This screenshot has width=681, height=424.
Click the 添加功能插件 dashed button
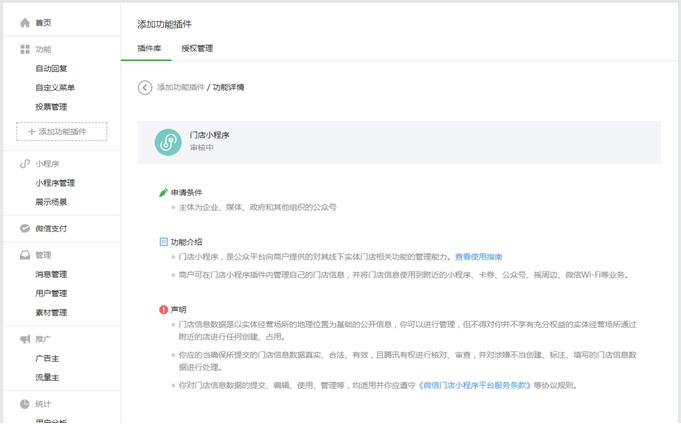tap(62, 132)
